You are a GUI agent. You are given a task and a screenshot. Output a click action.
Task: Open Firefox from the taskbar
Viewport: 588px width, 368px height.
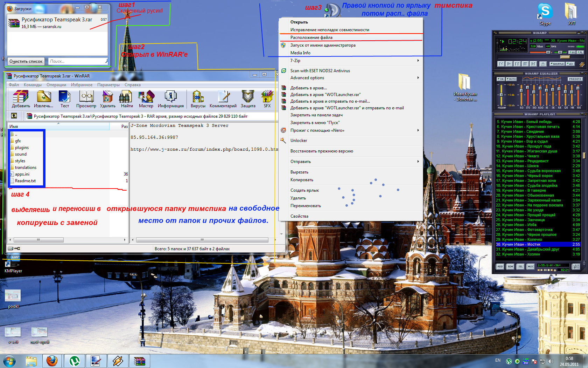click(52, 361)
